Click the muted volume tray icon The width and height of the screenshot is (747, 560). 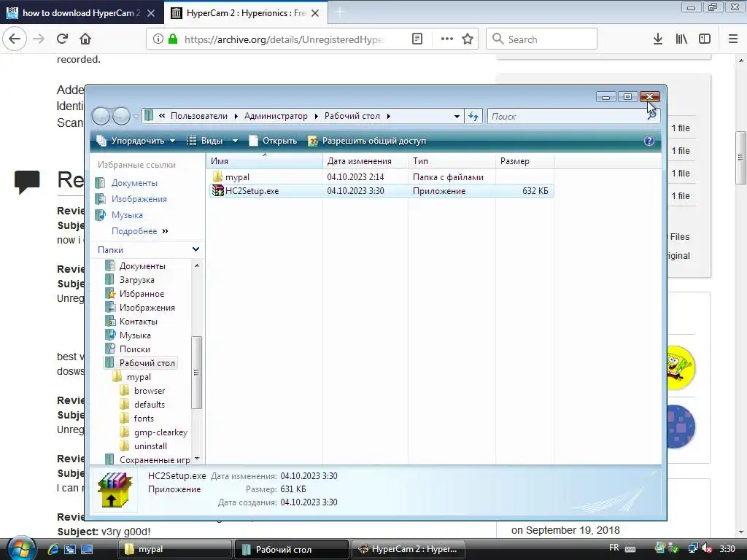(707, 548)
